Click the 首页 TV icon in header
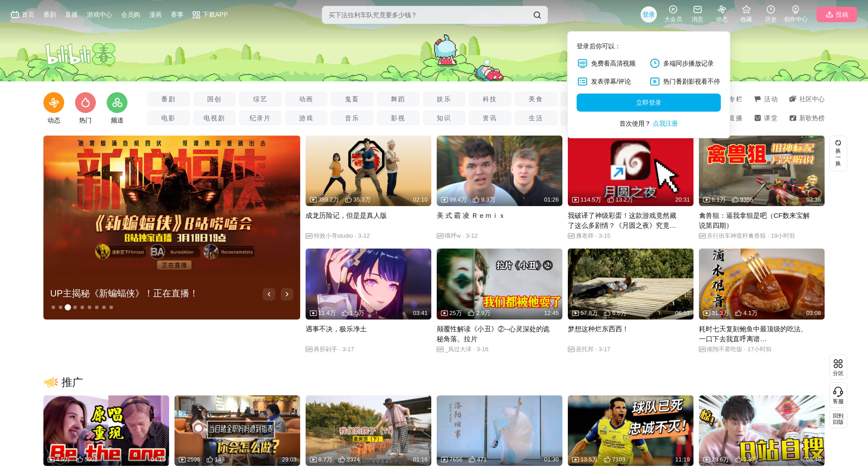 (x=15, y=14)
